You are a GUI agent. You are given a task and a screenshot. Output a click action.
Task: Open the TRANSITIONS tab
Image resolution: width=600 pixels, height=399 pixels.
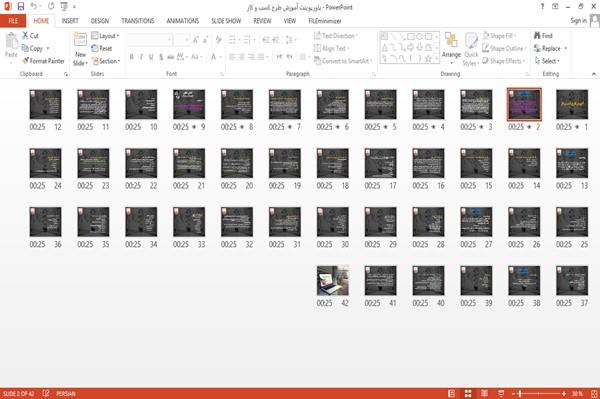pyautogui.click(x=138, y=21)
